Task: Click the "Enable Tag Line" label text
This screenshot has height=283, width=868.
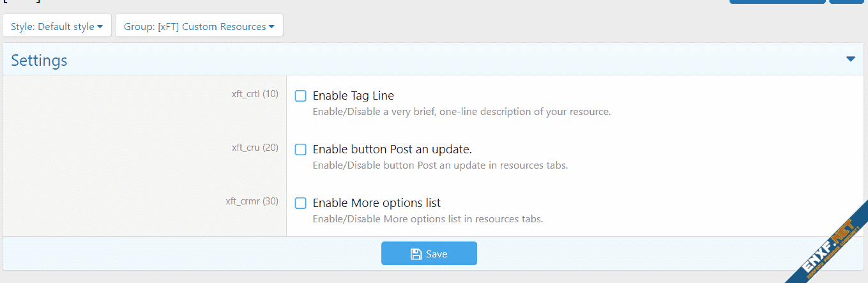Action: click(353, 96)
